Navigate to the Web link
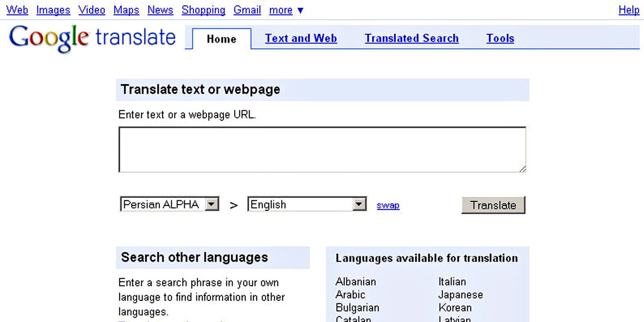 coord(17,10)
